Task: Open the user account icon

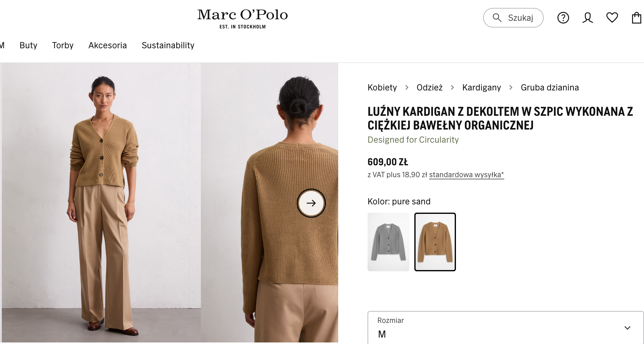Action: [x=587, y=18]
